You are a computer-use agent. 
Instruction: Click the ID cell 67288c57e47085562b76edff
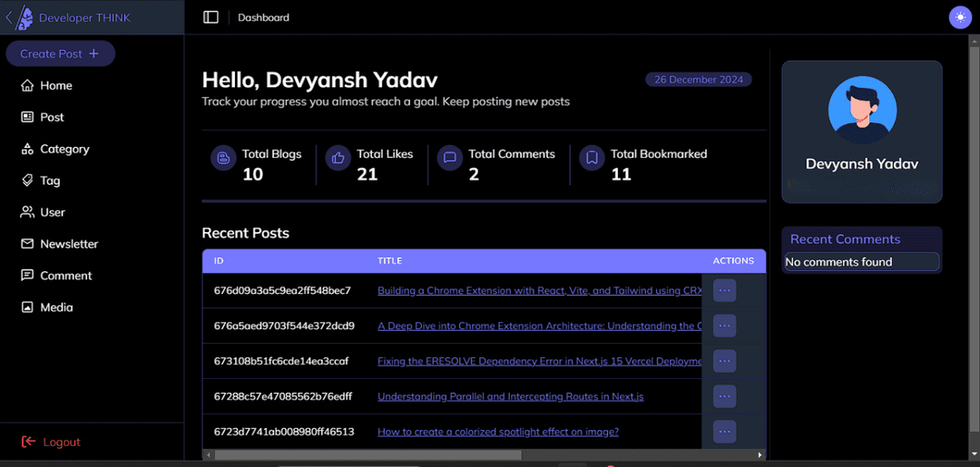[282, 397]
